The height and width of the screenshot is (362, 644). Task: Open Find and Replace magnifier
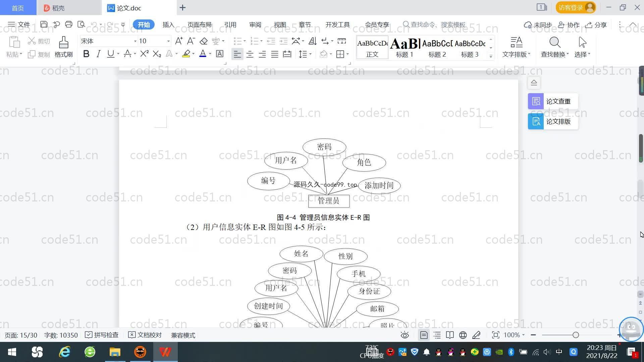[x=555, y=43]
